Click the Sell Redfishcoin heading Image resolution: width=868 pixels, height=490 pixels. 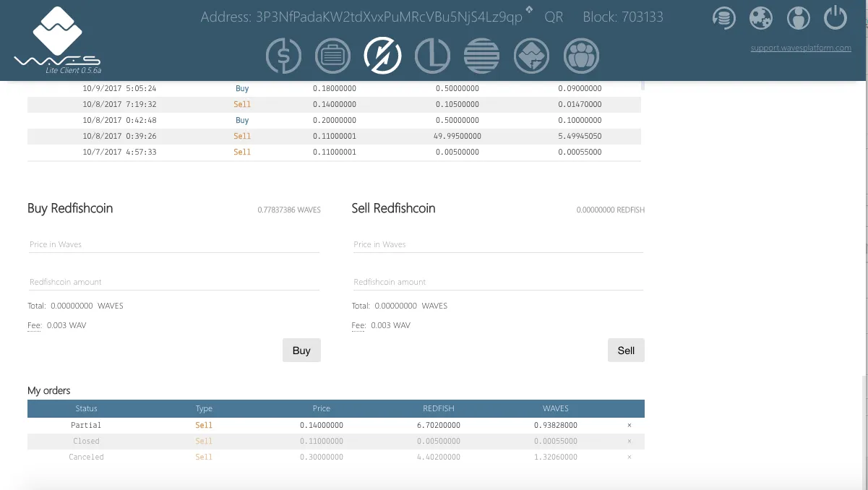tap(393, 208)
